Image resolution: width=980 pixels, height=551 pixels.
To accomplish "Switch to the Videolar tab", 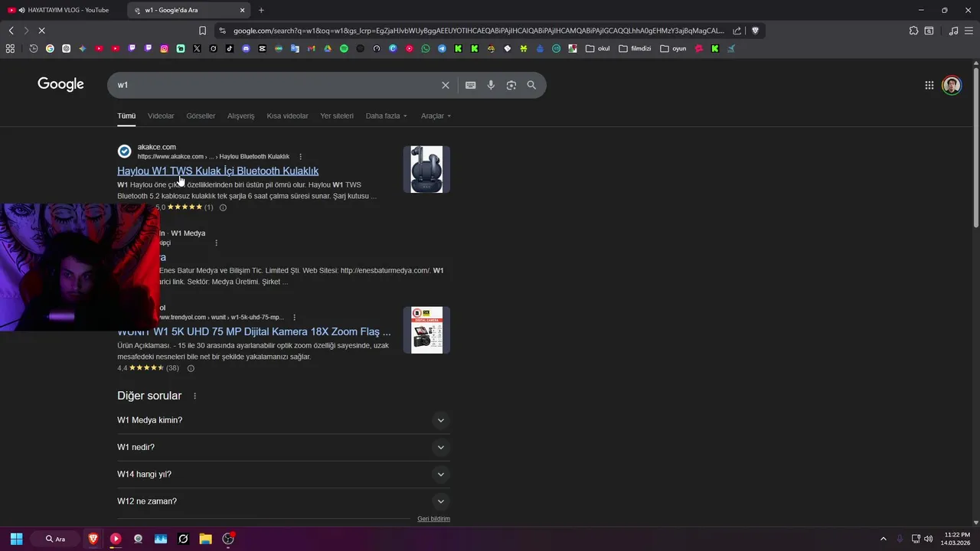I will [161, 116].
